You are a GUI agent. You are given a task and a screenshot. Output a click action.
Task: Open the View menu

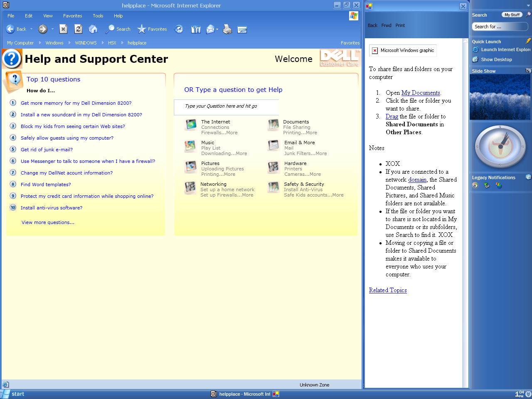(48, 16)
